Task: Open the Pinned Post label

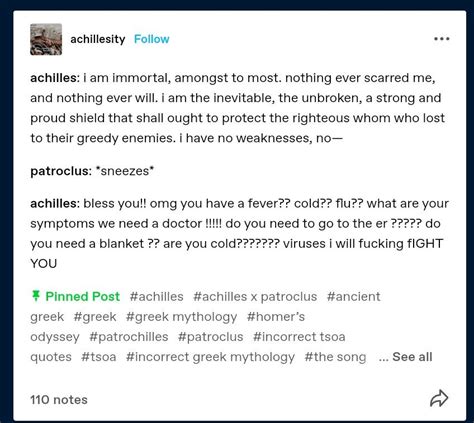Action: click(82, 296)
